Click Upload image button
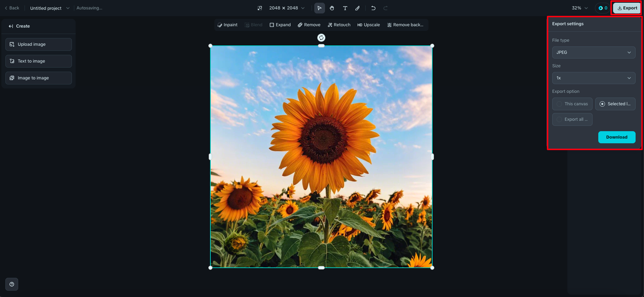Viewport: 644px width, 297px height. click(x=39, y=44)
